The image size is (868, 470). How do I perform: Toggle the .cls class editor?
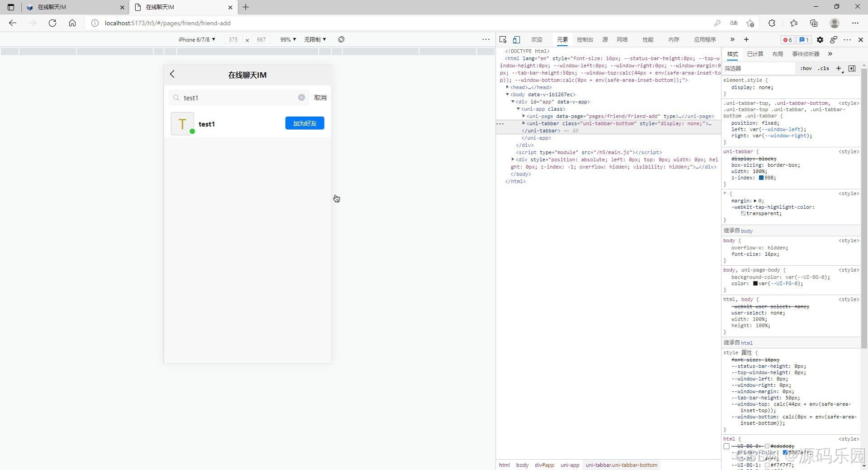coord(824,68)
